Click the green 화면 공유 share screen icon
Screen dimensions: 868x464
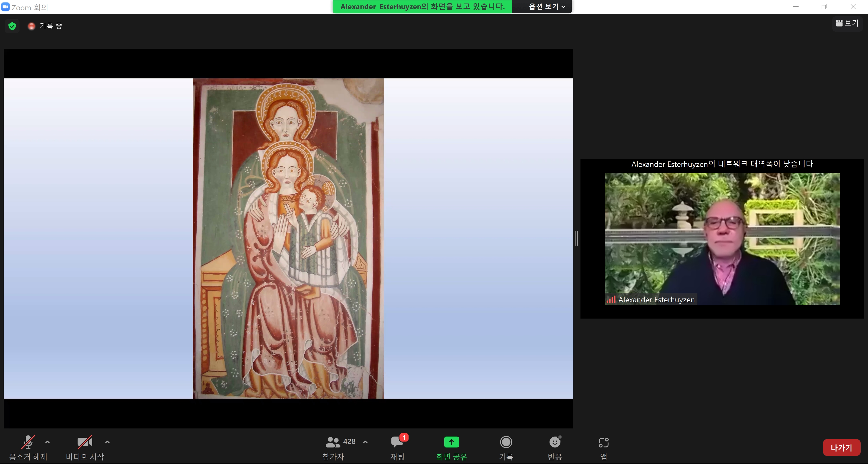coord(452,442)
